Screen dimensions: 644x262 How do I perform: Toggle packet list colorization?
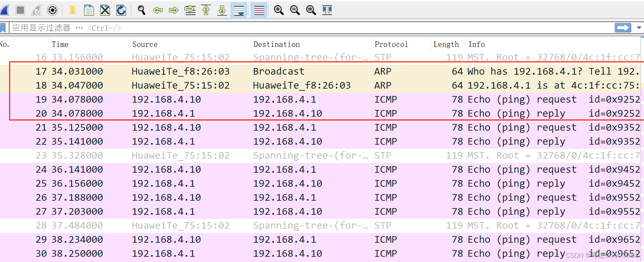click(x=259, y=10)
